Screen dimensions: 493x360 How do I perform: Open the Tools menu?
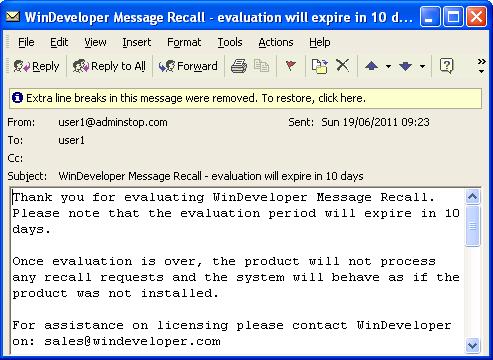pos(230,42)
